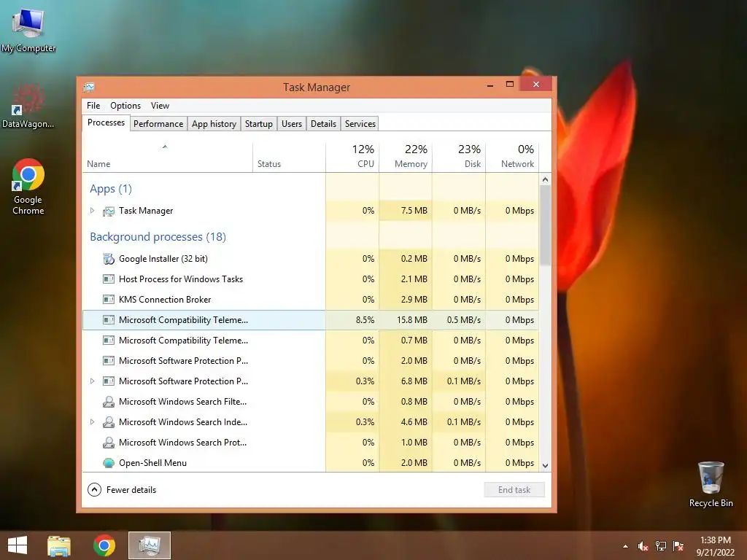747x560 pixels.
Task: Click Host Process for Windows Tasks icon
Action: click(109, 279)
